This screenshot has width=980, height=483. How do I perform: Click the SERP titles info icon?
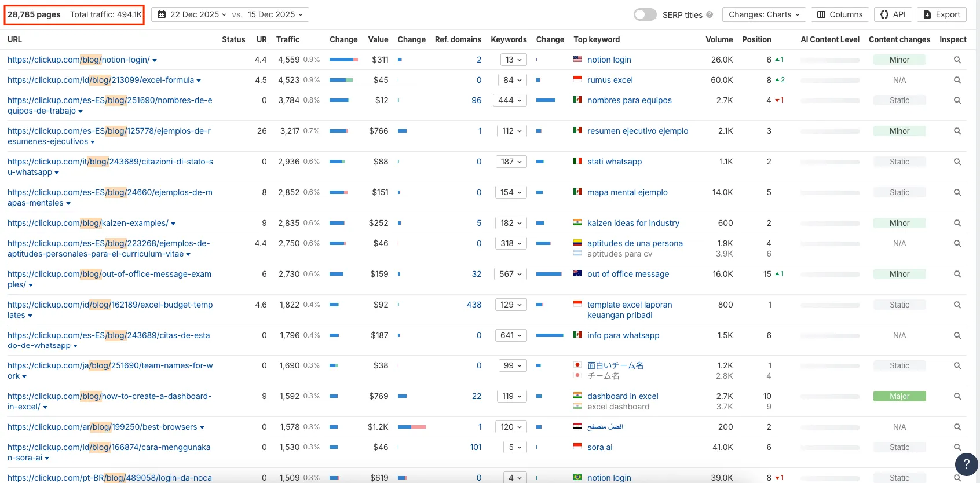coord(710,15)
